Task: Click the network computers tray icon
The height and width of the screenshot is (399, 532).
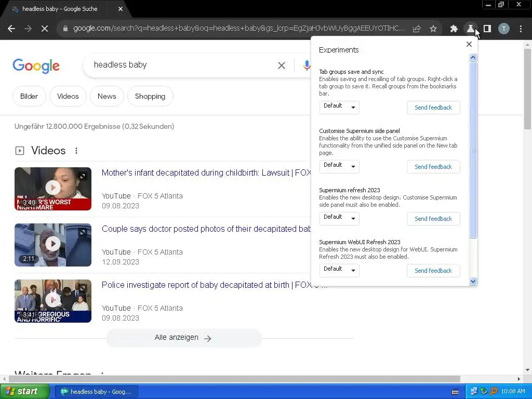Action: pos(474,392)
